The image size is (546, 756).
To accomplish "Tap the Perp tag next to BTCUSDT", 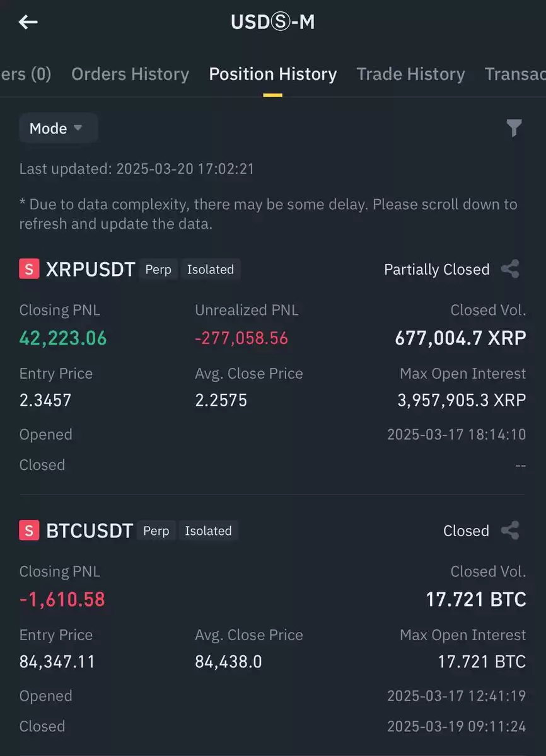I will pos(156,530).
